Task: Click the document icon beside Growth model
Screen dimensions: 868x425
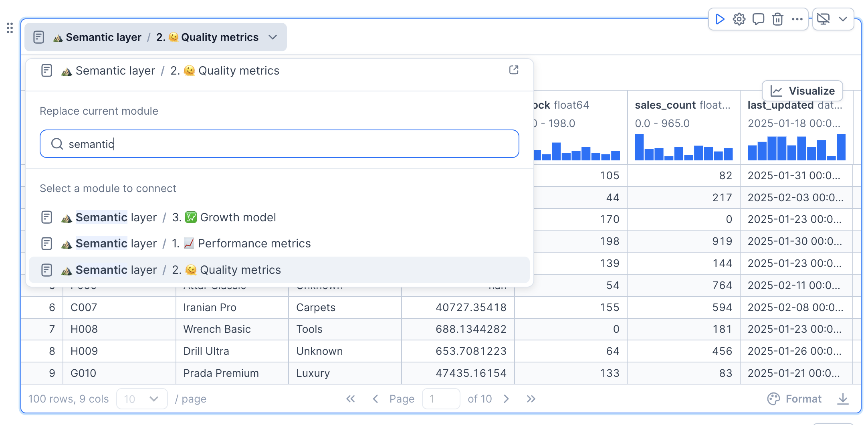Action: (46, 217)
